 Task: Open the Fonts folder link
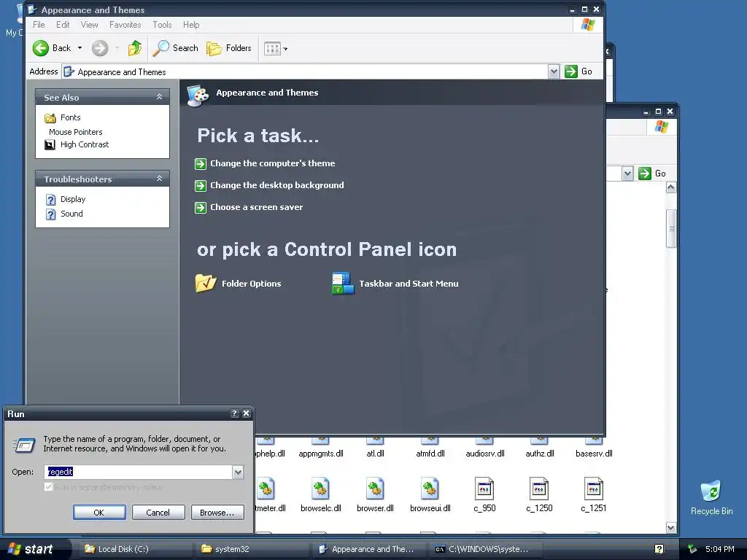(71, 117)
